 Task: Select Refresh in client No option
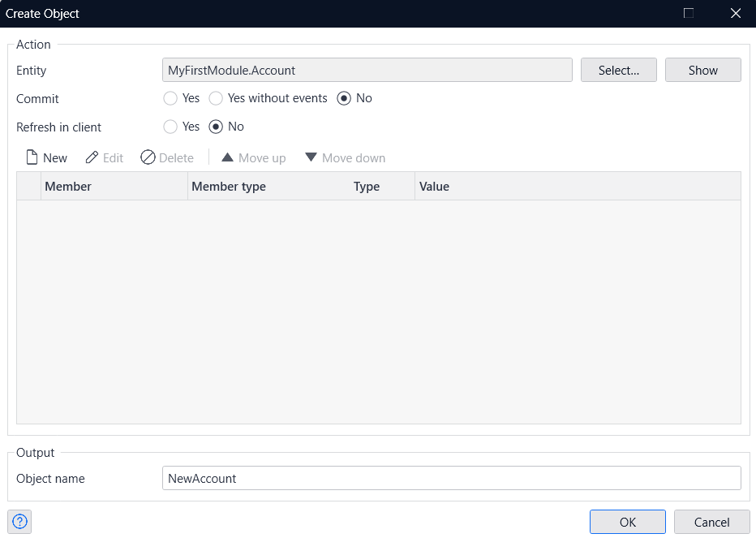[x=216, y=127]
